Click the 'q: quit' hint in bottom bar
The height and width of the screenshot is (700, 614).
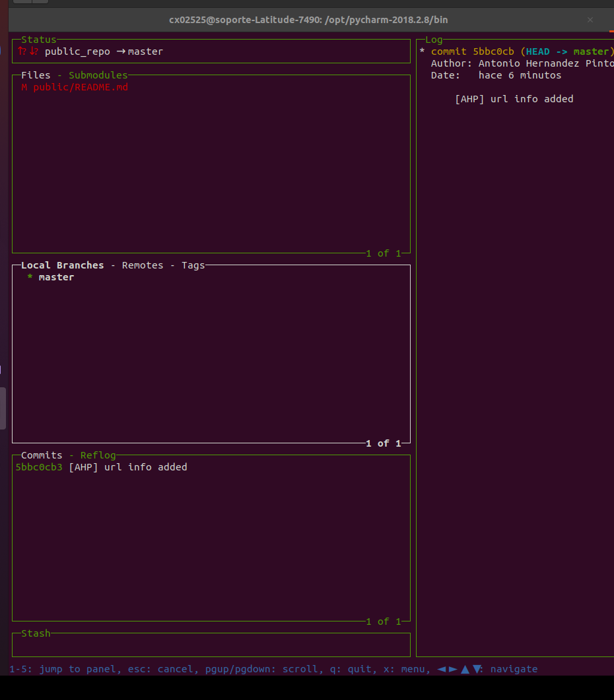[x=351, y=669]
